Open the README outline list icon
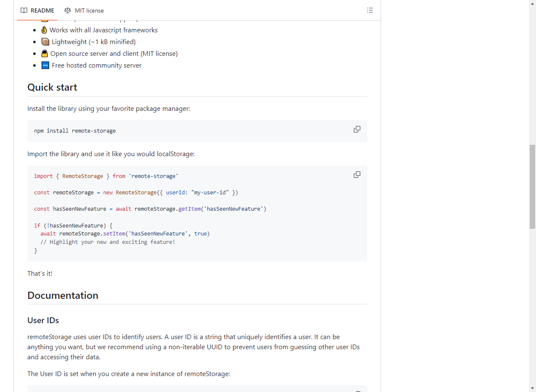Screen dimensions: 536x392 370,10
